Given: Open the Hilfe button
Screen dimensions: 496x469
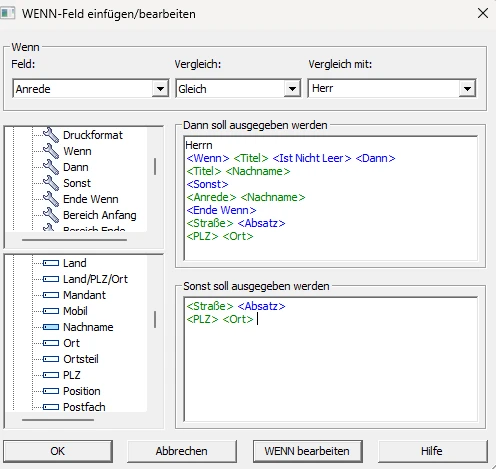Looking at the screenshot, I should point(432,451).
